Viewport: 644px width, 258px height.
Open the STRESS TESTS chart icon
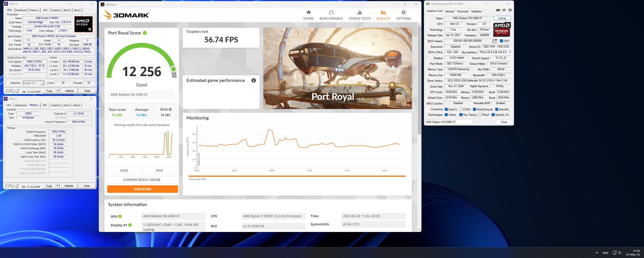tap(359, 13)
